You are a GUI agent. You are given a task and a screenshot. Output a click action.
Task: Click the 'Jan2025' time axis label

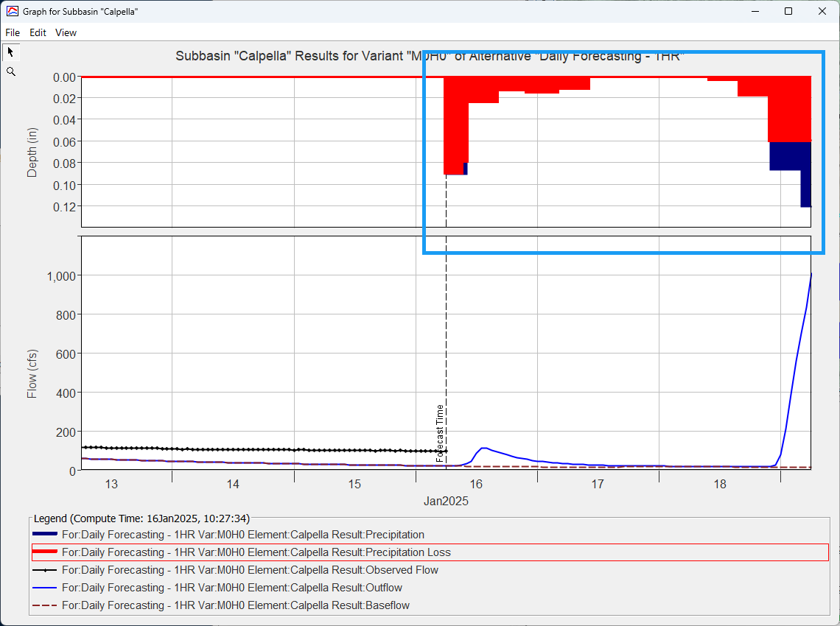pos(446,501)
